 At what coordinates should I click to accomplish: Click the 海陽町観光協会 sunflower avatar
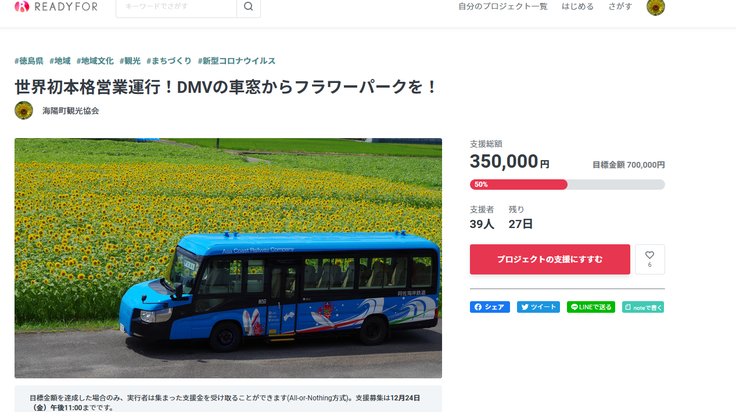click(x=24, y=111)
